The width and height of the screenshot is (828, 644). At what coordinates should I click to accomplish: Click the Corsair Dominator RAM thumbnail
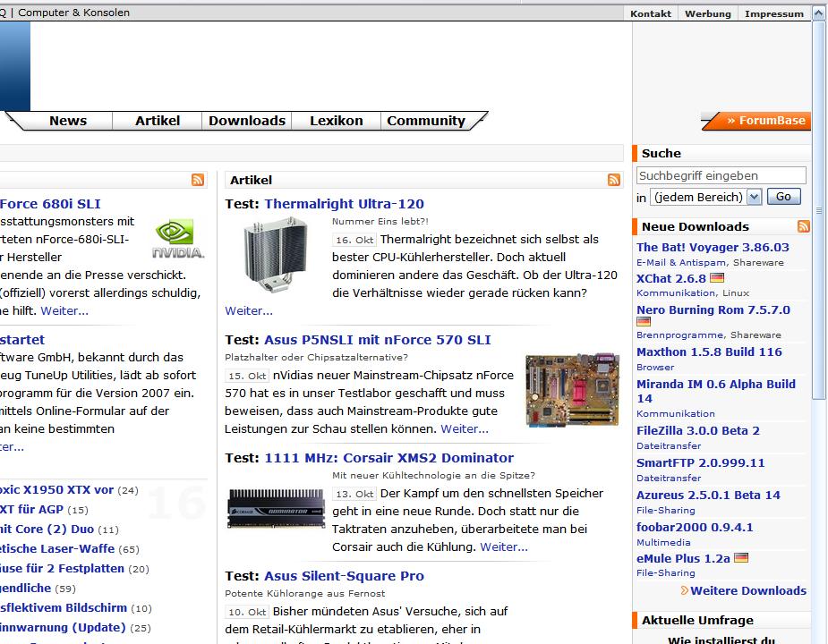[276, 508]
